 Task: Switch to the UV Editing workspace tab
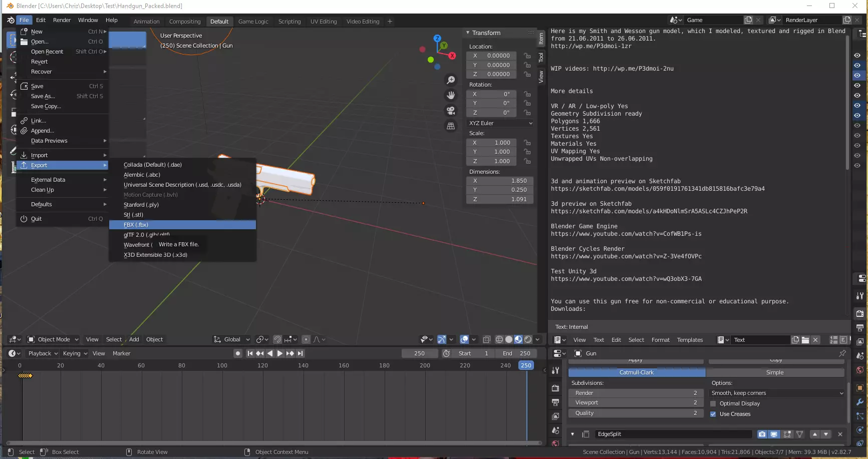(x=323, y=22)
